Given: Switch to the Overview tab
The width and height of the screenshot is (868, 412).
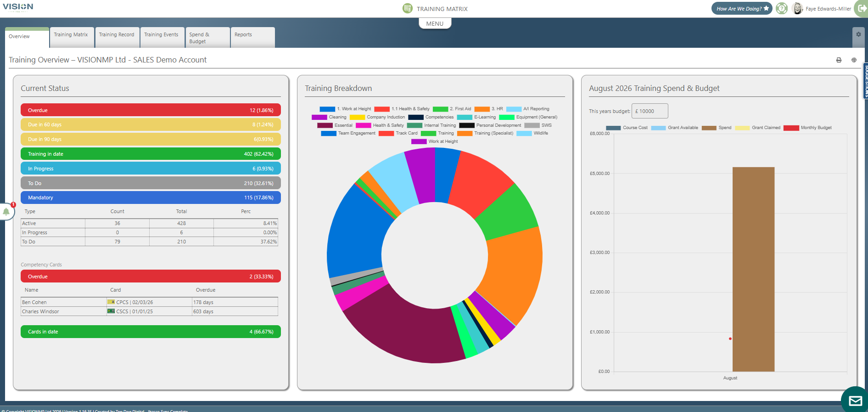Looking at the screenshot, I should point(27,38).
